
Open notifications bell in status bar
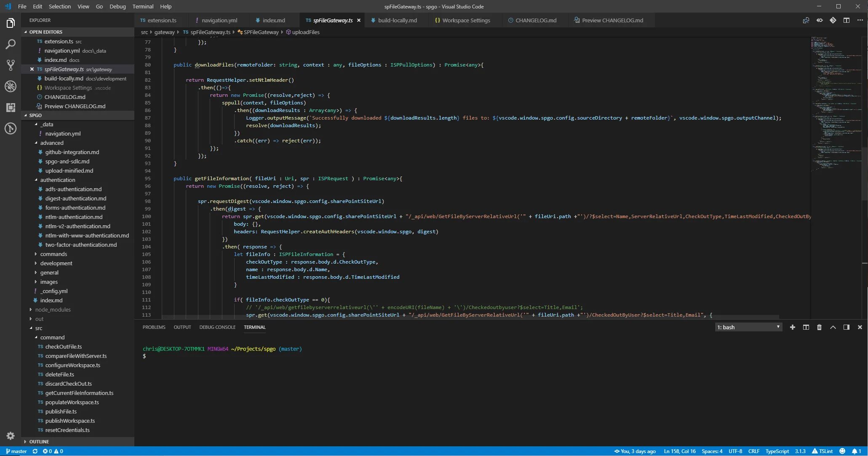coord(857,451)
